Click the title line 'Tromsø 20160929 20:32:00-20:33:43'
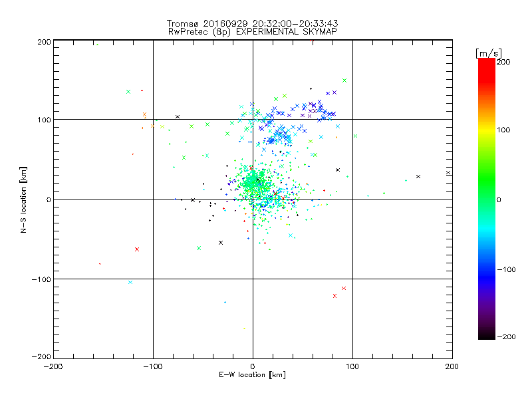532x399 pixels. click(x=252, y=23)
